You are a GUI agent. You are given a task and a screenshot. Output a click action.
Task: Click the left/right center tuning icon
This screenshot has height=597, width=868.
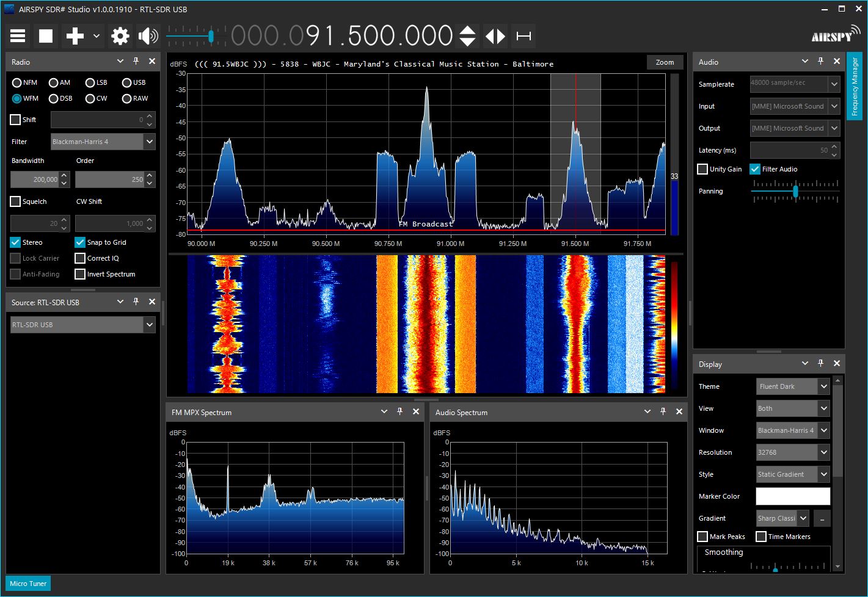[495, 36]
